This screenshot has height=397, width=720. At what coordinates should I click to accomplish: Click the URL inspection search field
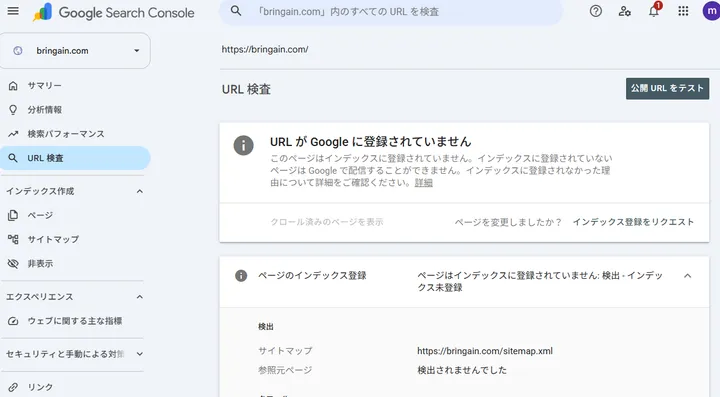click(x=391, y=11)
